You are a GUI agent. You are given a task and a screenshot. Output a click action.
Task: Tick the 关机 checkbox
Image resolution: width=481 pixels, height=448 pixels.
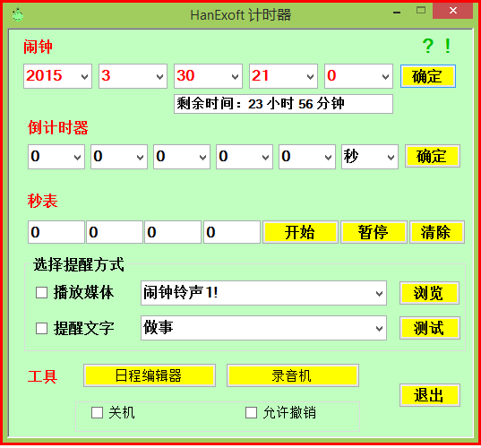(x=98, y=412)
